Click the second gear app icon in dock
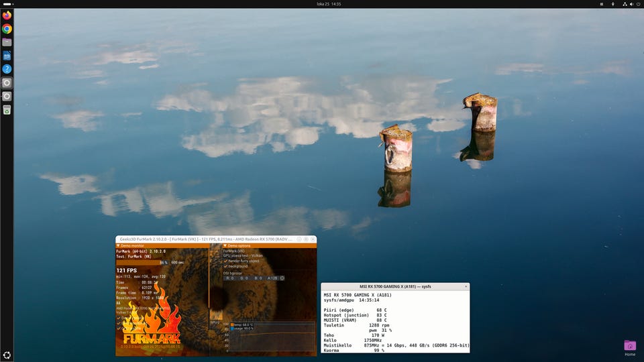 pos(7,96)
